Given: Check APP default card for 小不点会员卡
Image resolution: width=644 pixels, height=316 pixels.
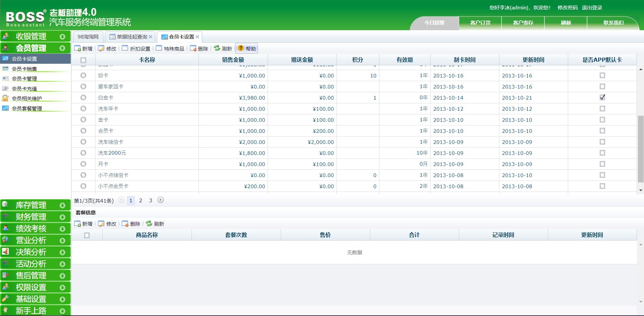Looking at the screenshot, I should (602, 186).
